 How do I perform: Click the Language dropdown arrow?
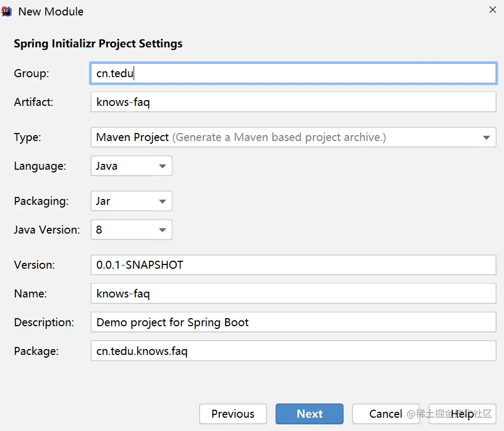pos(162,166)
